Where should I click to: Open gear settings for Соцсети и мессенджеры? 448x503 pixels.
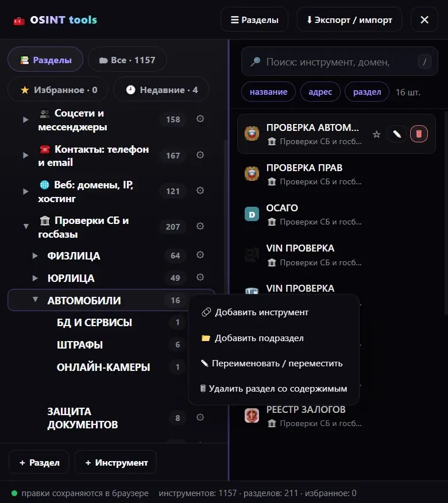click(x=200, y=119)
